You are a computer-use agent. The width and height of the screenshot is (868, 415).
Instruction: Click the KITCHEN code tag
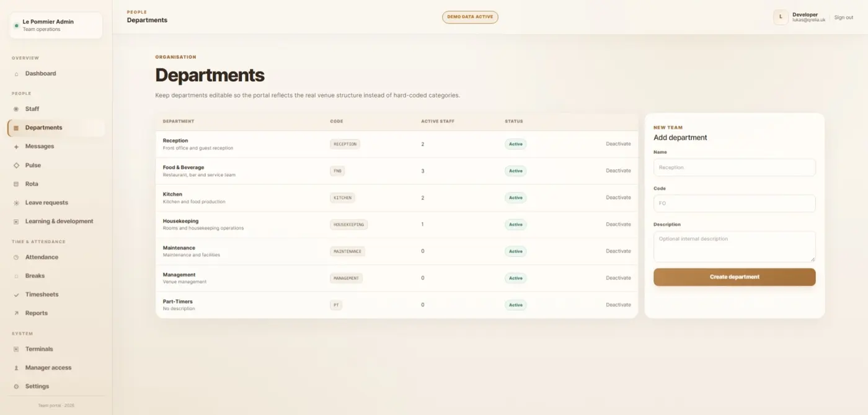[342, 198]
